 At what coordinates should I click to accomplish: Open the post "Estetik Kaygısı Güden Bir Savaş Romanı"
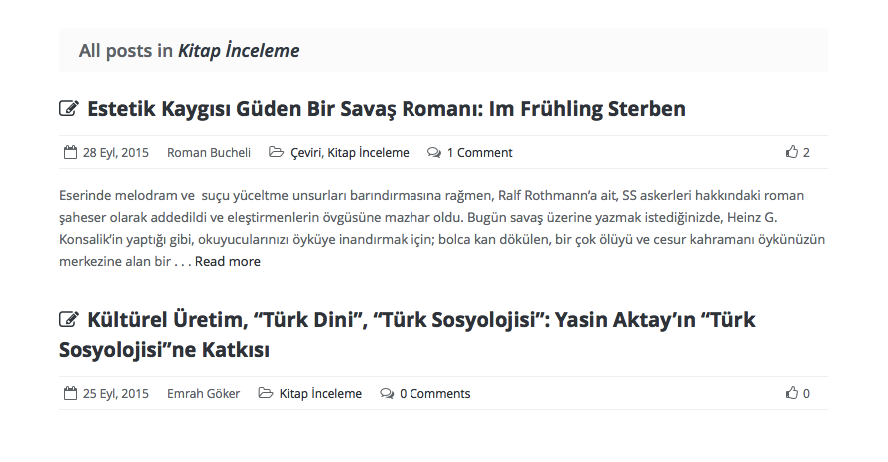(x=386, y=108)
